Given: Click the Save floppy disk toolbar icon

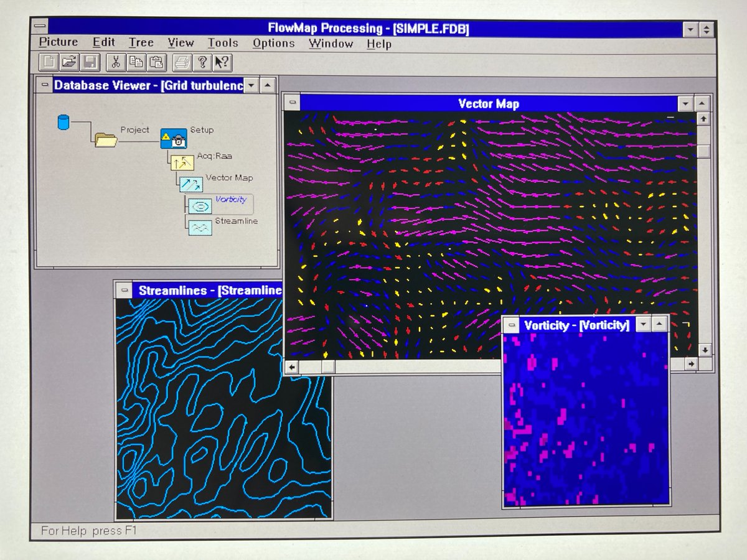Looking at the screenshot, I should (90, 62).
